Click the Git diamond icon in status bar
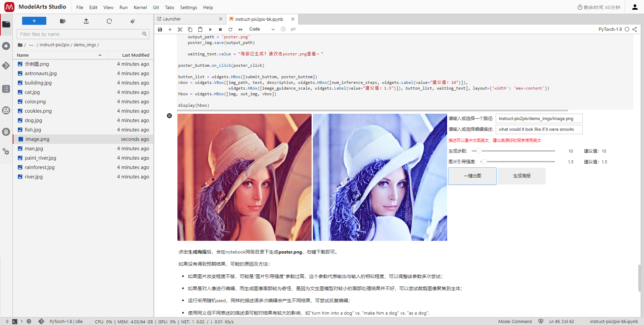Image resolution: width=644 pixels, height=325 pixels. 41,321
